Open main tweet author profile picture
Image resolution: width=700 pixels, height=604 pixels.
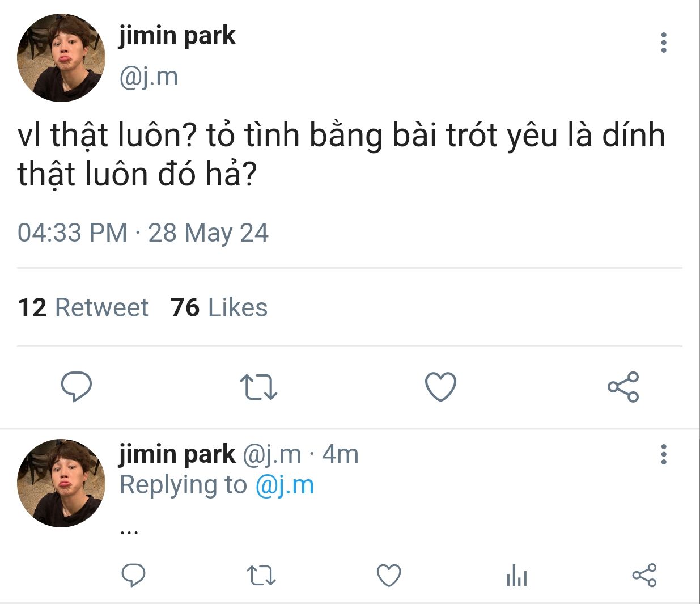click(x=61, y=58)
